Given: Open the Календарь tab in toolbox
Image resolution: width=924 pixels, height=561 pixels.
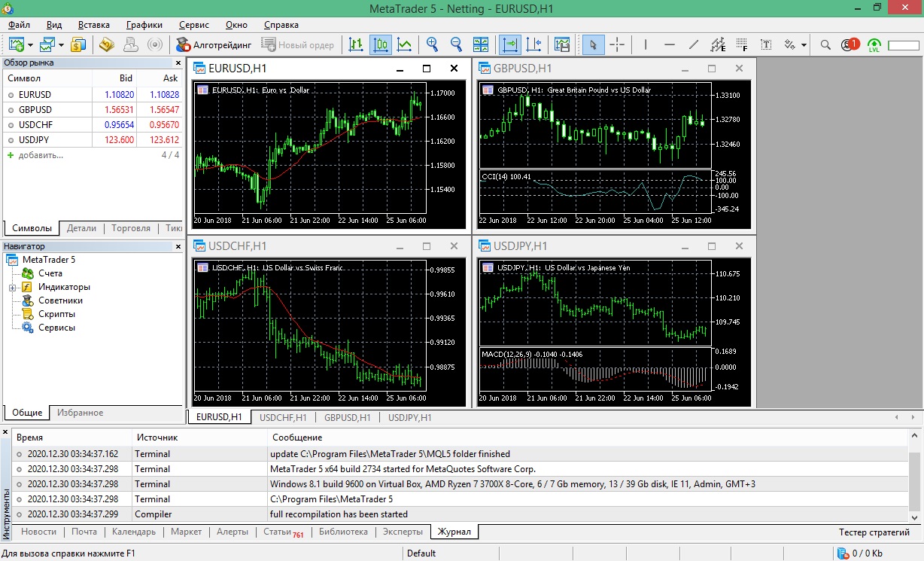Looking at the screenshot, I should [x=134, y=532].
